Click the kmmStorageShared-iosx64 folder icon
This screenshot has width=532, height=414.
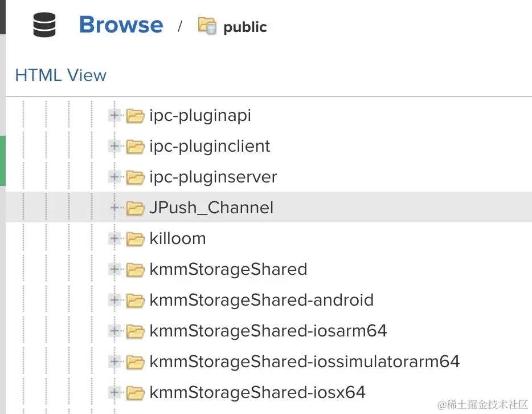135,393
